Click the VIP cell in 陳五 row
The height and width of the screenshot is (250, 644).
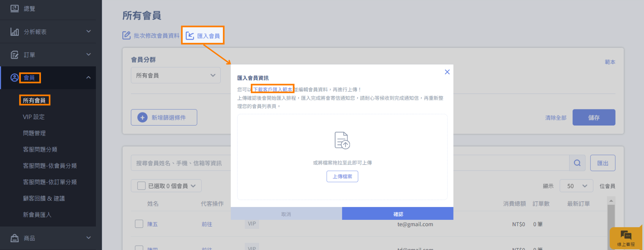click(252, 223)
